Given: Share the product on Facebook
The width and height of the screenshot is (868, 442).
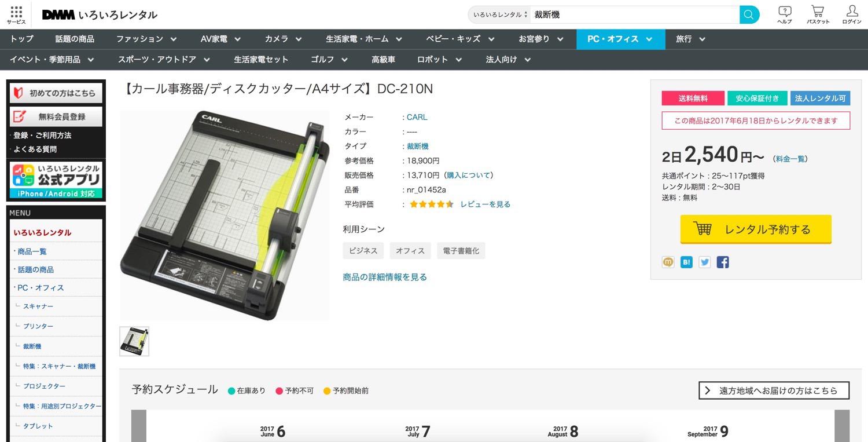Looking at the screenshot, I should click(x=722, y=262).
